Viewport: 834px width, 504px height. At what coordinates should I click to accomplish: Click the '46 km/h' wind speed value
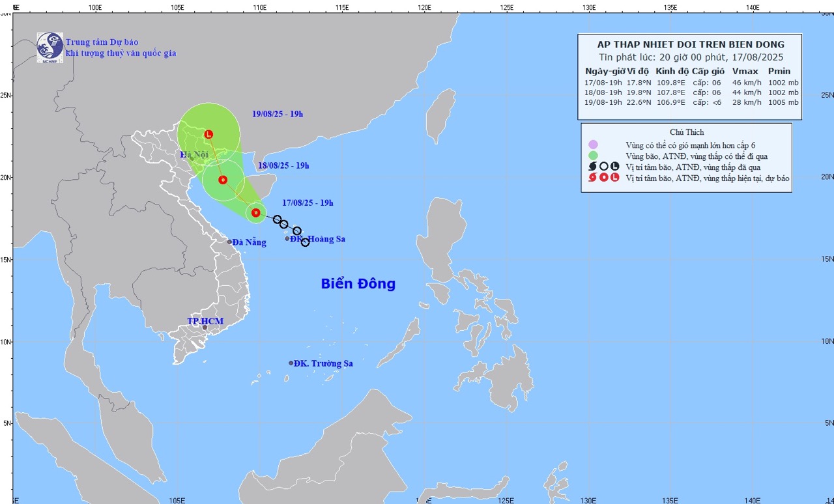[747, 83]
